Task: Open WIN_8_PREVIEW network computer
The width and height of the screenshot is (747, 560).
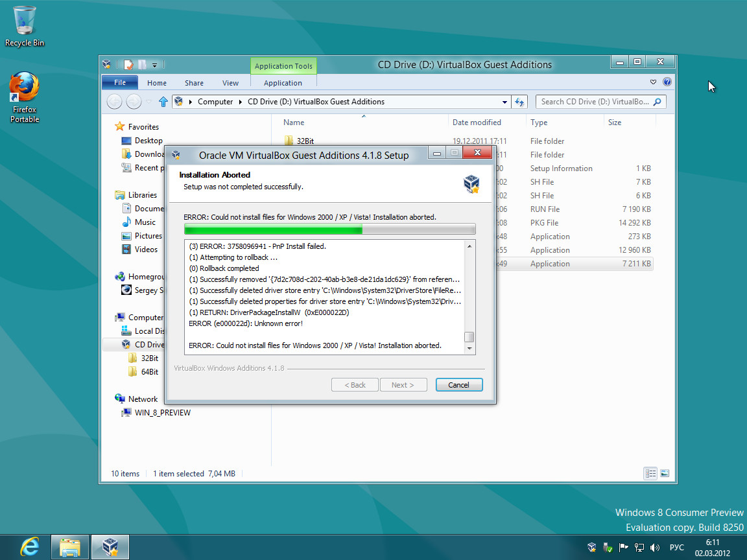Action: tap(163, 412)
